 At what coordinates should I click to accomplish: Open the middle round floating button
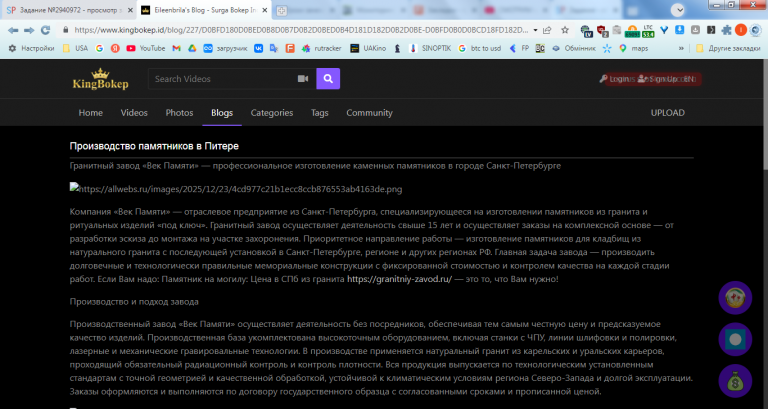(735, 339)
